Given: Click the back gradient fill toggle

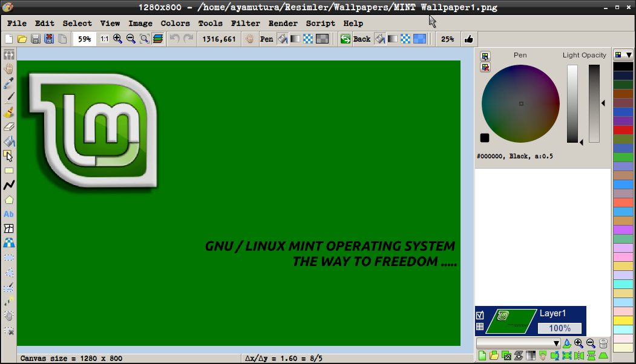Looking at the screenshot, I should [x=393, y=39].
